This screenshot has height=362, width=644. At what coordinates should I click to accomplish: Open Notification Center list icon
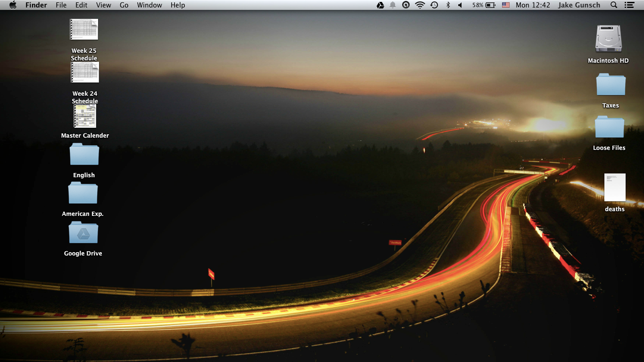pos(629,5)
